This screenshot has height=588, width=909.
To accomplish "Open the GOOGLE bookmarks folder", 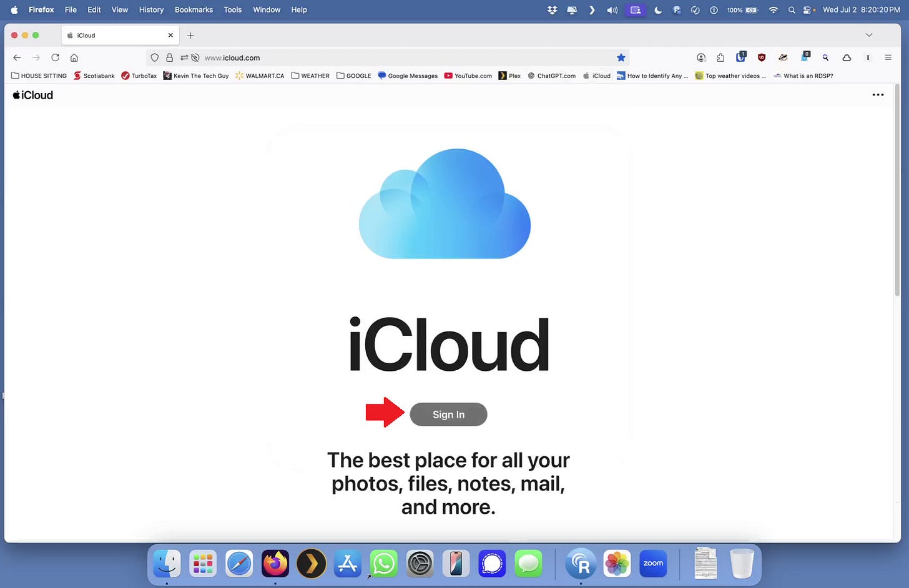I will [353, 76].
